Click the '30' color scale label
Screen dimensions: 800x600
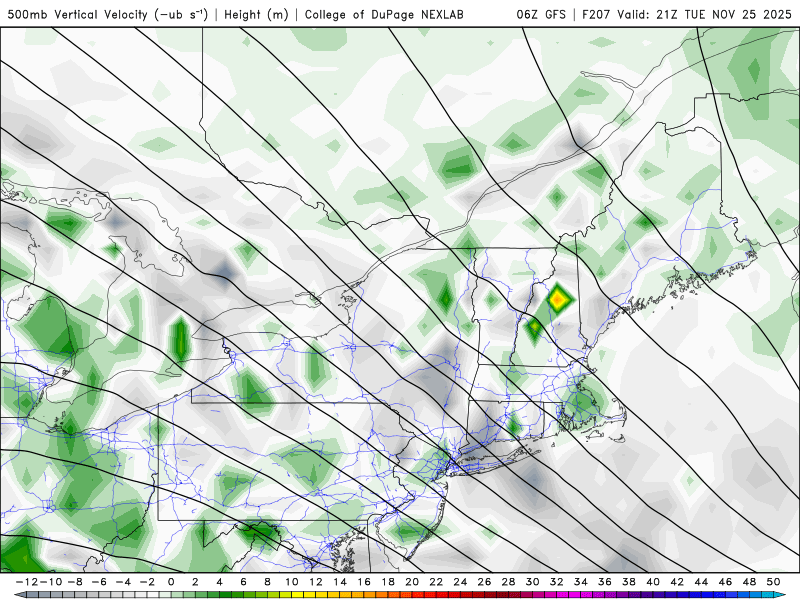[532, 582]
